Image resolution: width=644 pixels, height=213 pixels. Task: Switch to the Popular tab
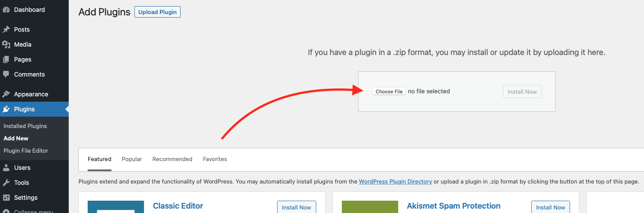(132, 159)
